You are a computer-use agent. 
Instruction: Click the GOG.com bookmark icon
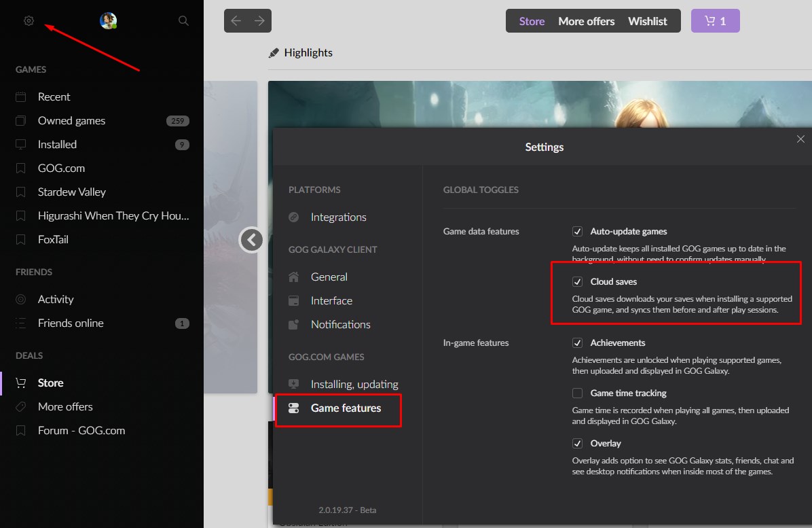21,169
